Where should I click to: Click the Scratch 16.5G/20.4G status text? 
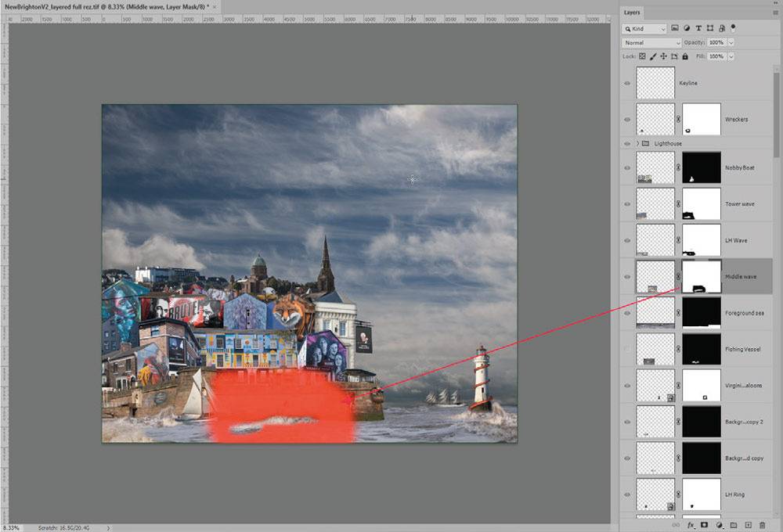pos(64,527)
